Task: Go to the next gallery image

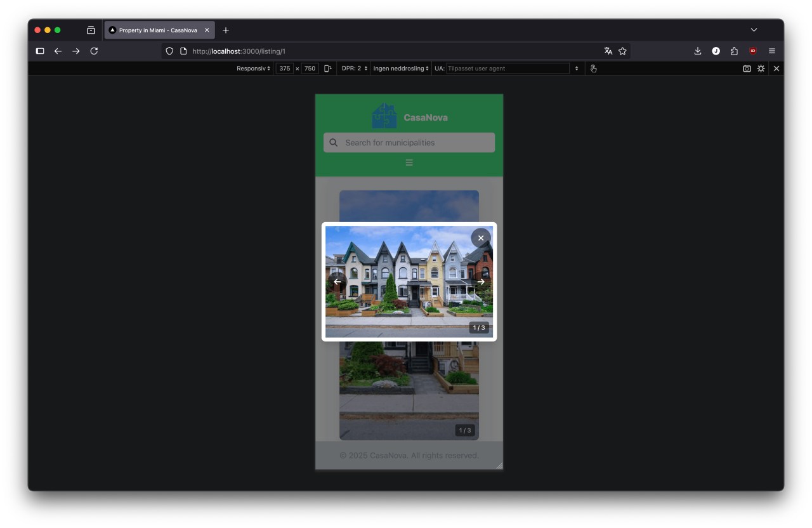Action: [x=481, y=281]
